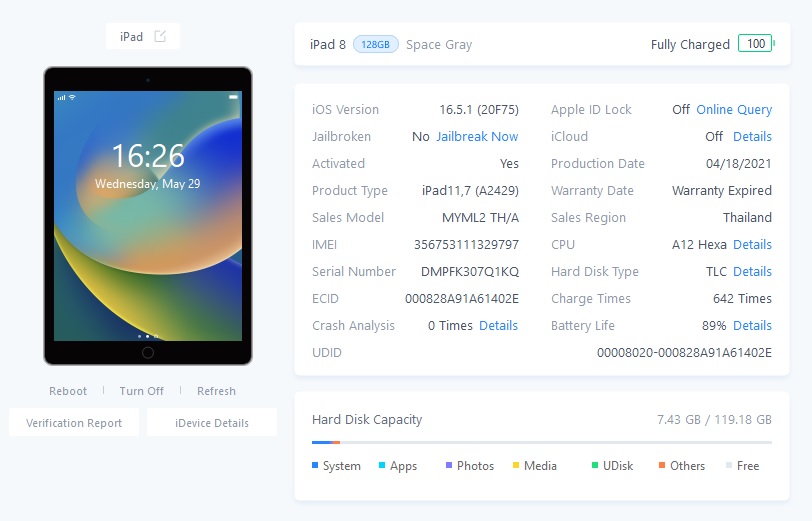The image size is (812, 521).
Task: Click the Thailand sales region value
Action: coord(747,218)
